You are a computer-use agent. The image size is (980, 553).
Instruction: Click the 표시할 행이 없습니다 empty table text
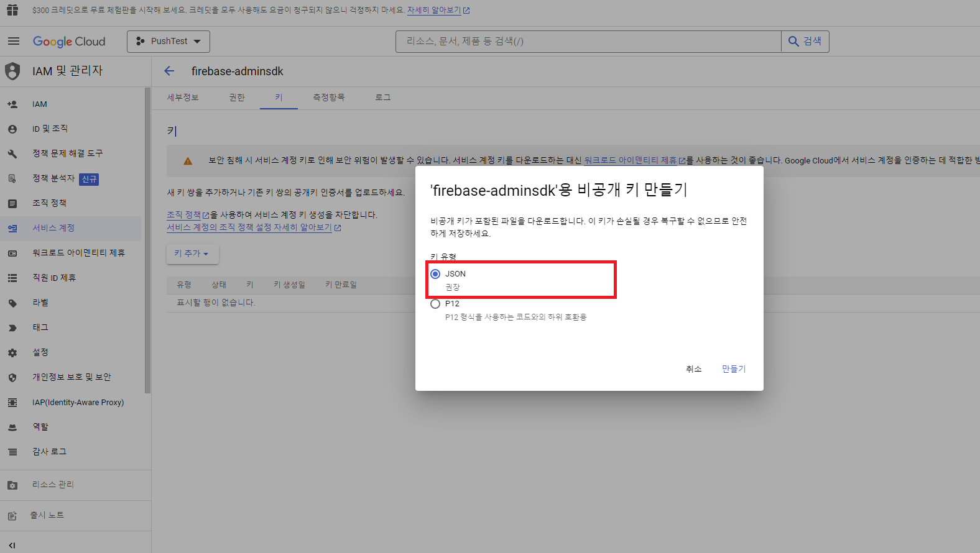tap(216, 303)
